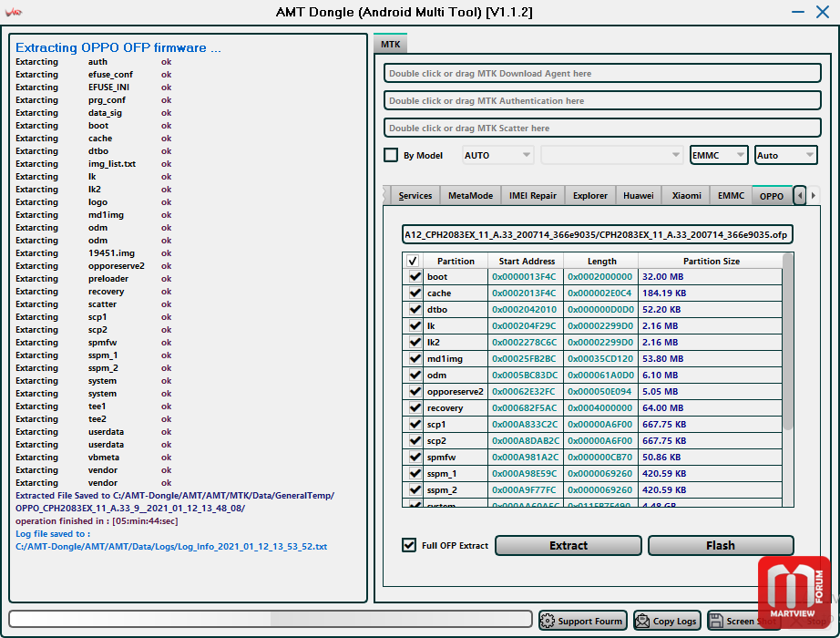Click the boot start address 0x0000013F4C
Image resolution: width=840 pixels, height=638 pixels.
(x=524, y=277)
